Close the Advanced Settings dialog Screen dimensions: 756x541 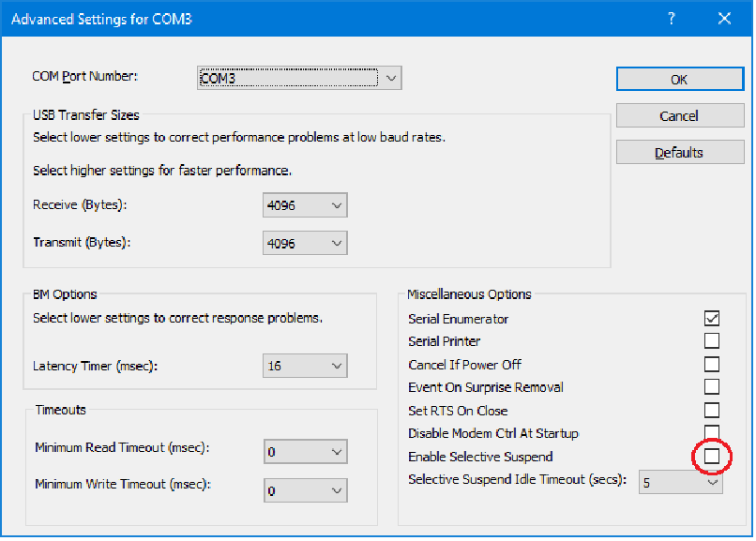[x=724, y=18]
